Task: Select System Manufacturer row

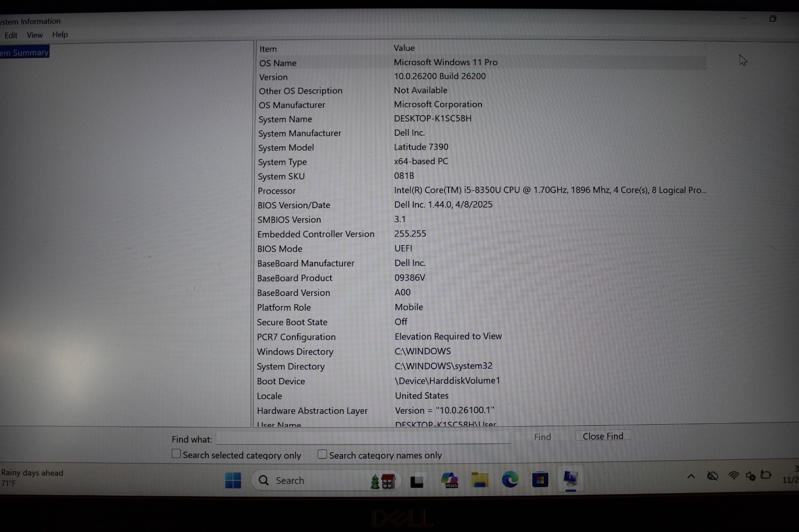Action: point(481,133)
